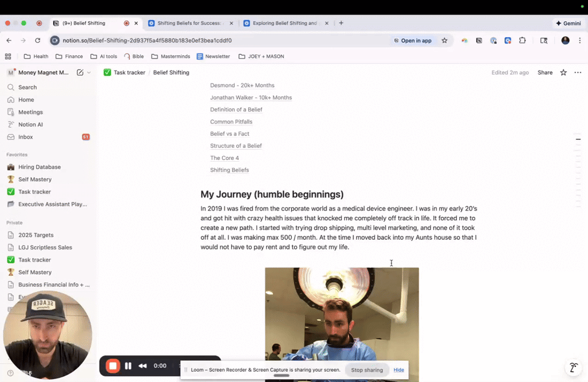Open the Notion AI floating assistant button

(574, 368)
